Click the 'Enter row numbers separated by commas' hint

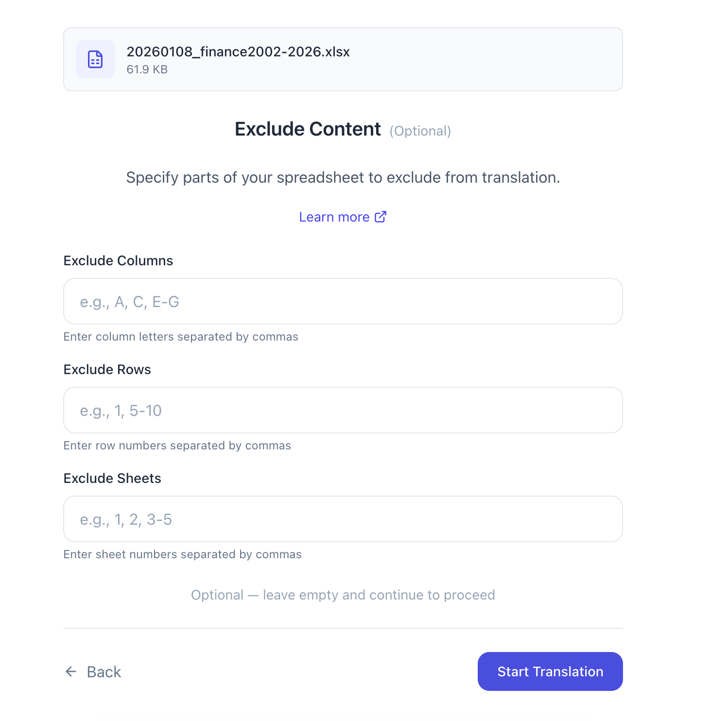coord(177,446)
